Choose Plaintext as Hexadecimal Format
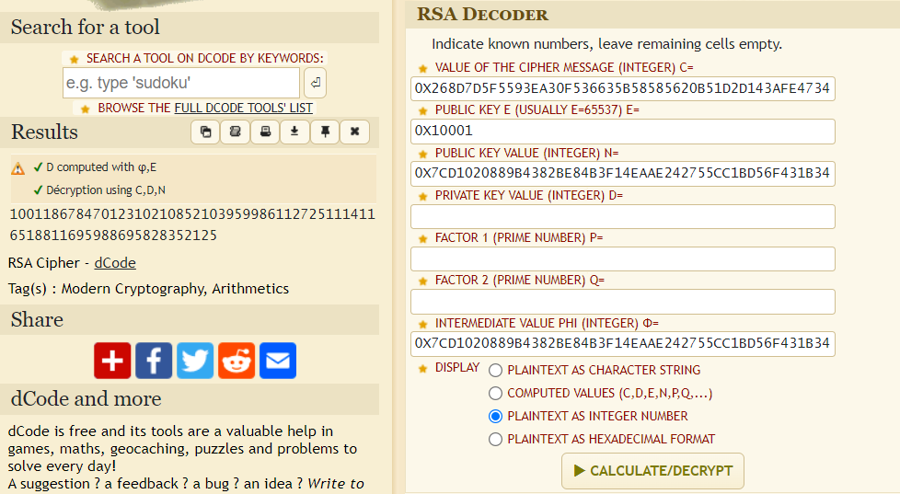 tap(495, 439)
